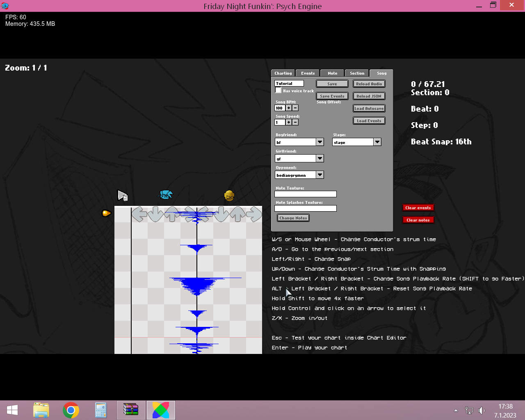Click the Boyfriend character icon above the grid
Viewport: 525px width, 420px height.
click(x=166, y=195)
